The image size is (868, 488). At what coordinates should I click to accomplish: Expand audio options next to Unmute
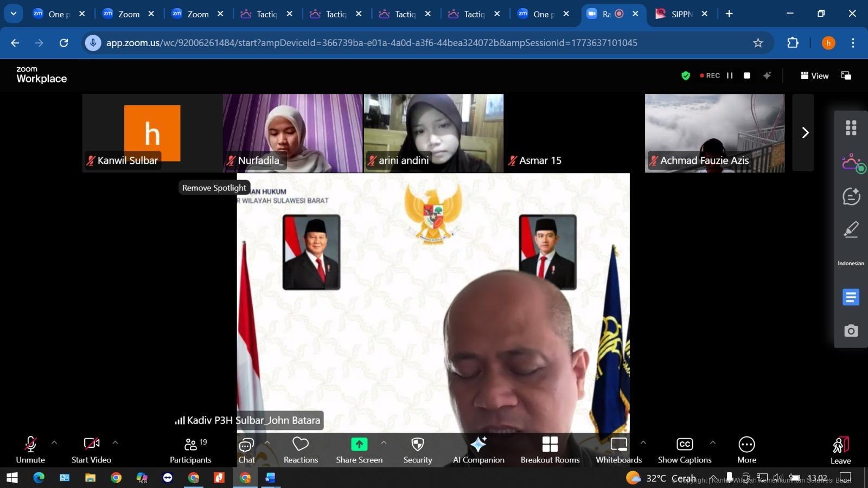(x=54, y=442)
